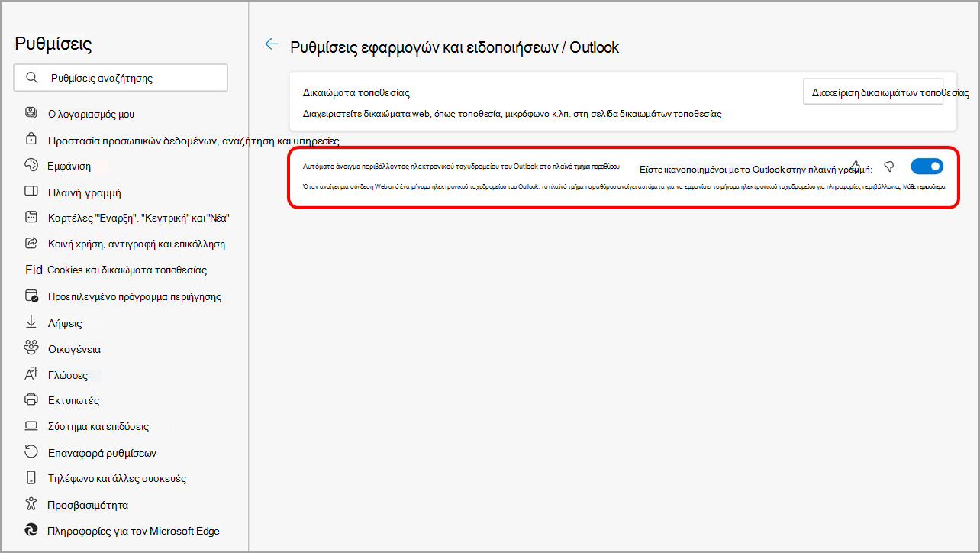Go to Cookies και δικαιώματα τοποθεσίας
980x553 pixels.
tap(127, 270)
